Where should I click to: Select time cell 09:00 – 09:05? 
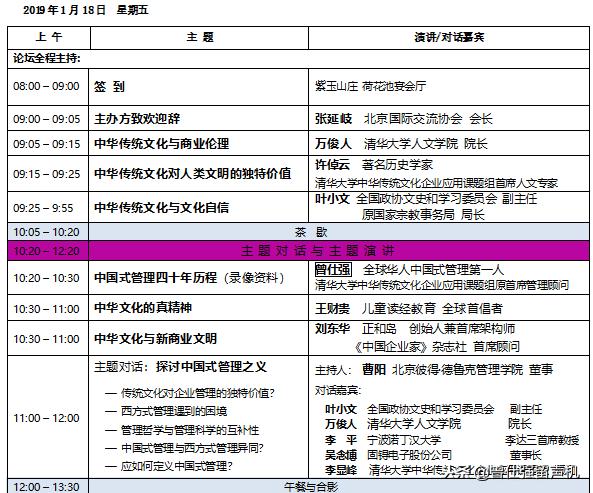[x=47, y=119]
